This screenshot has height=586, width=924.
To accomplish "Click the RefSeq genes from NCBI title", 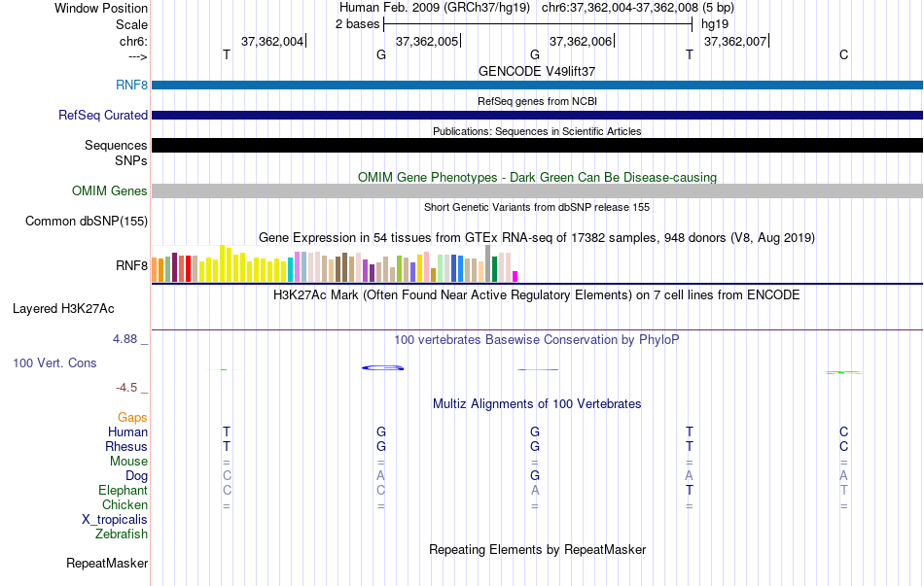I will pyautogui.click(x=538, y=101).
